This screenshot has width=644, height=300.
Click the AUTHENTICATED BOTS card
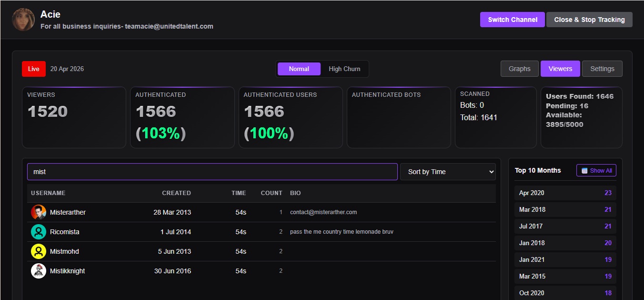399,117
